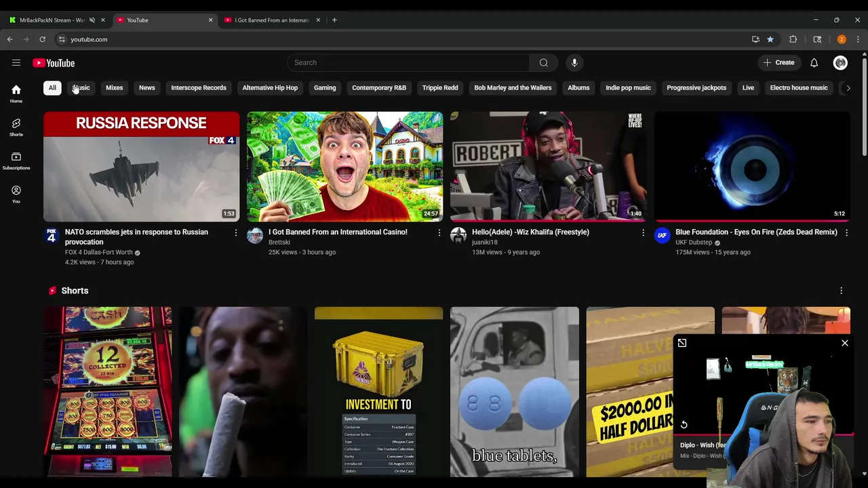The width and height of the screenshot is (868, 488).
Task: Open UKF Dubstep channel avatar
Action: coord(662,235)
